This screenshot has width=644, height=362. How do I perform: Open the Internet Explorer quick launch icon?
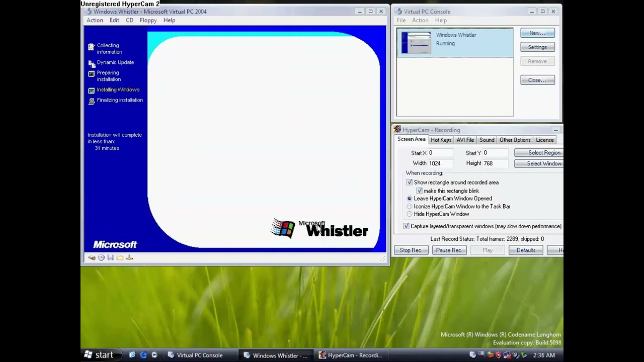tap(143, 355)
